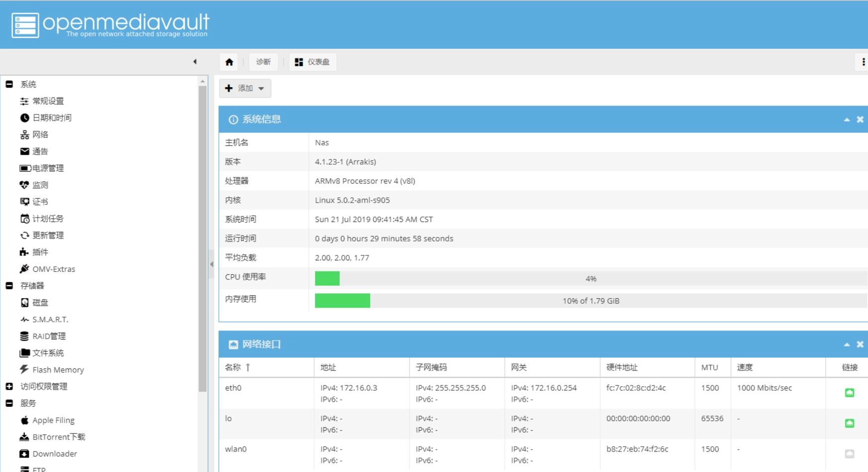Select the wlan0 interface row name
The image size is (868, 472).
236,449
